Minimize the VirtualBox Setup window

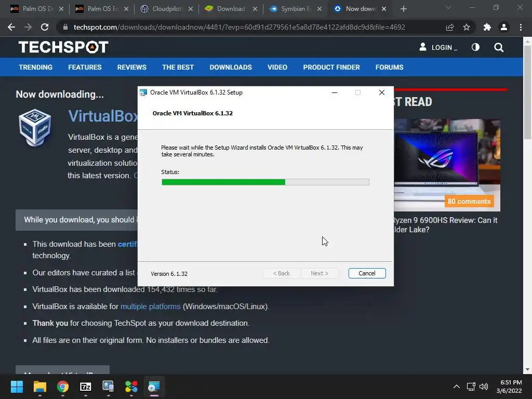point(335,92)
